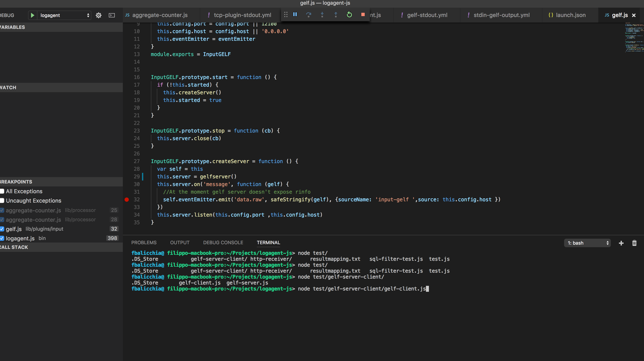Kill the terminal with trash icon
Viewport: 644px width, 361px height.
pos(634,243)
